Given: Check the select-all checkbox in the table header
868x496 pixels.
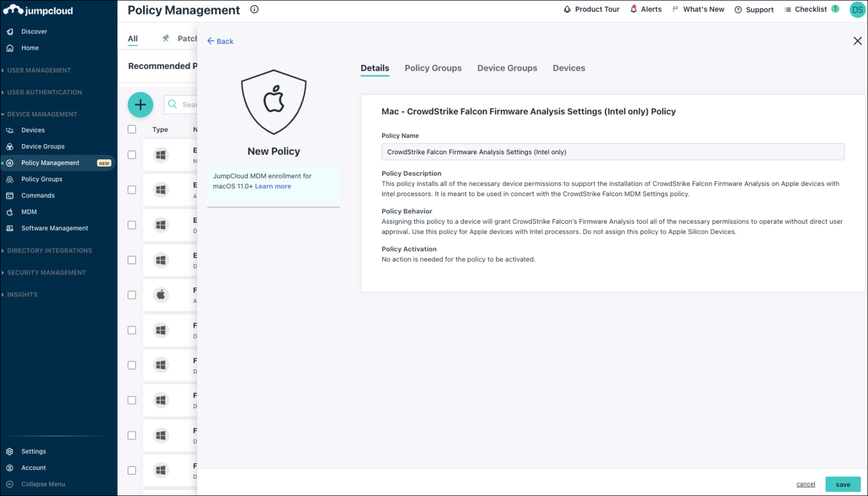Looking at the screenshot, I should click(x=132, y=129).
